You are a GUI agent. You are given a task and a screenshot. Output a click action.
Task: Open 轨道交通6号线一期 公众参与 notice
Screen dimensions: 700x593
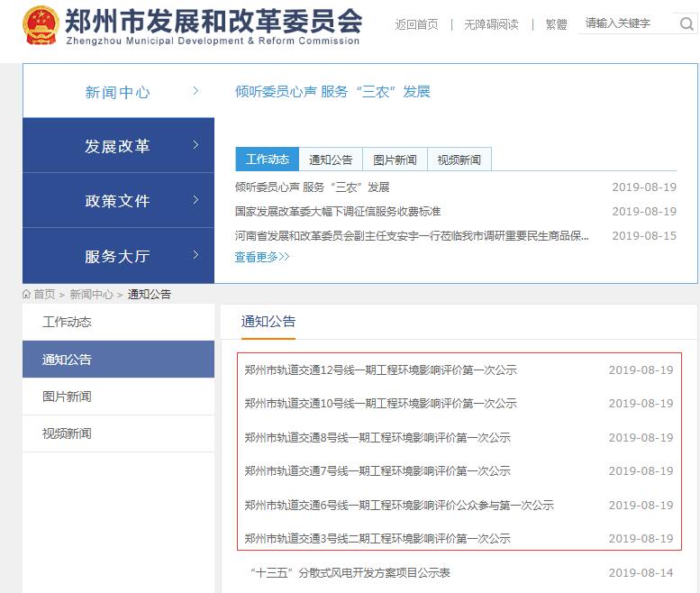(399, 505)
